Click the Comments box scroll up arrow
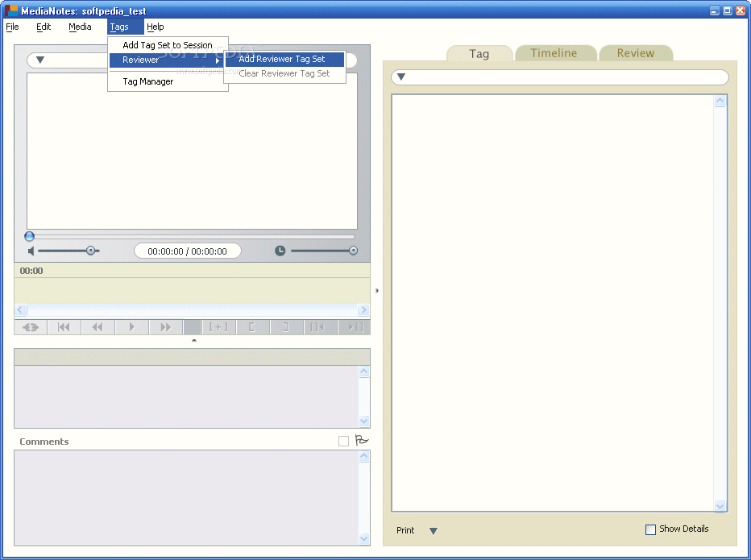This screenshot has width=751, height=560. pos(364,456)
